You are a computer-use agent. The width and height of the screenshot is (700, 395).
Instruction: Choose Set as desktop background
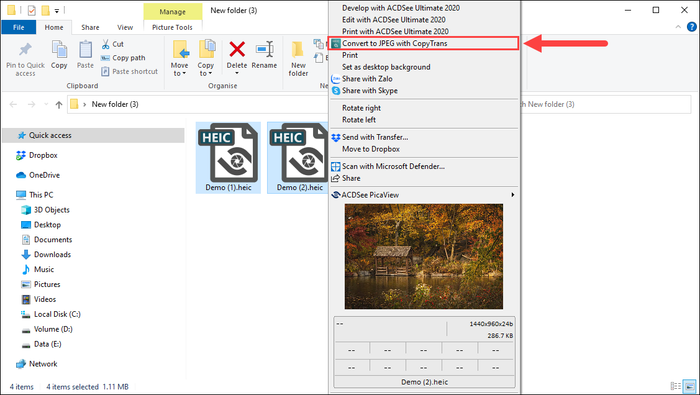(x=386, y=67)
